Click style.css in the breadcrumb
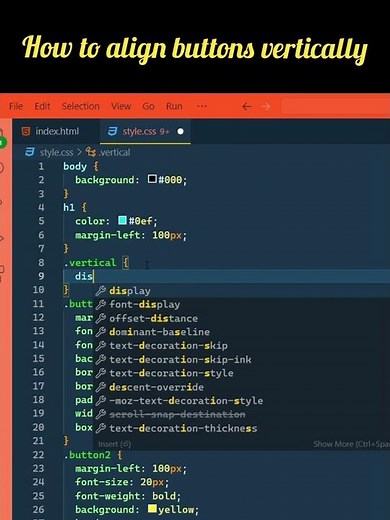 coord(56,152)
